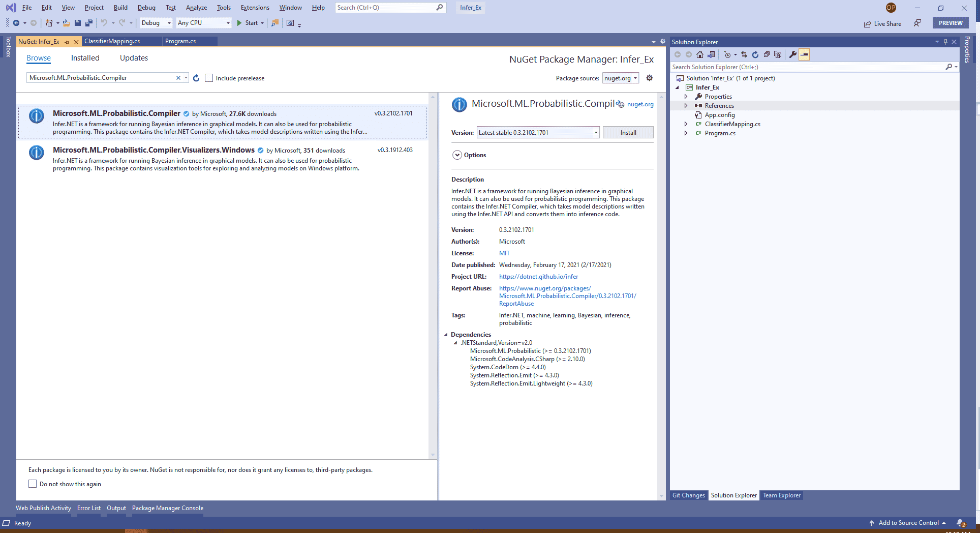Toggle Include prerelease checkbox
The width and height of the screenshot is (980, 533).
(209, 78)
